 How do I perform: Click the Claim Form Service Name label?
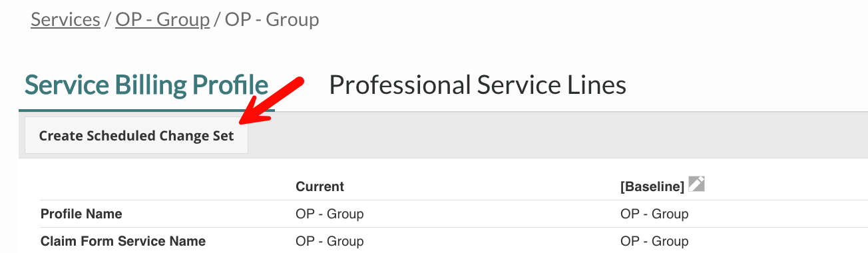[x=123, y=241]
